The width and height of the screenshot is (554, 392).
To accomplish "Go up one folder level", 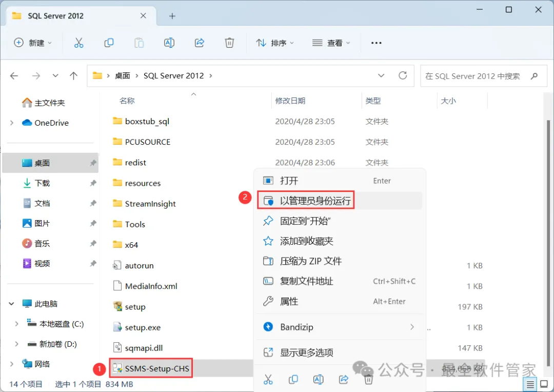I will pos(73,75).
